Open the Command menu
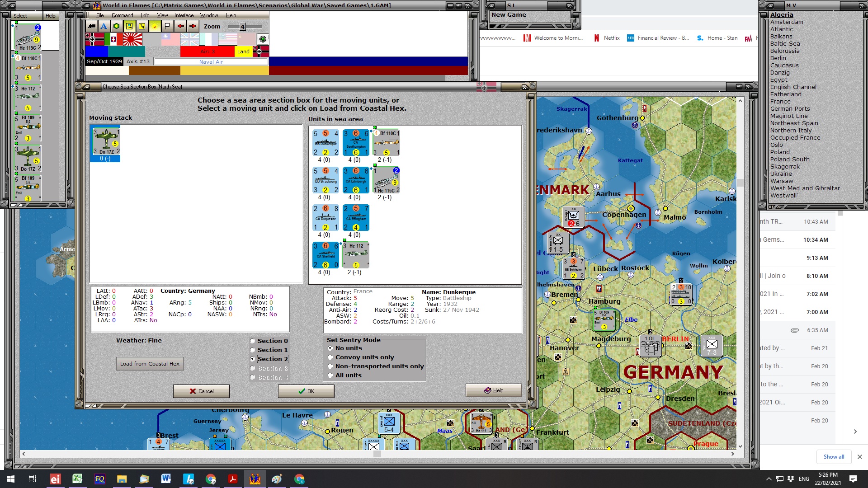The image size is (868, 488). tap(122, 15)
